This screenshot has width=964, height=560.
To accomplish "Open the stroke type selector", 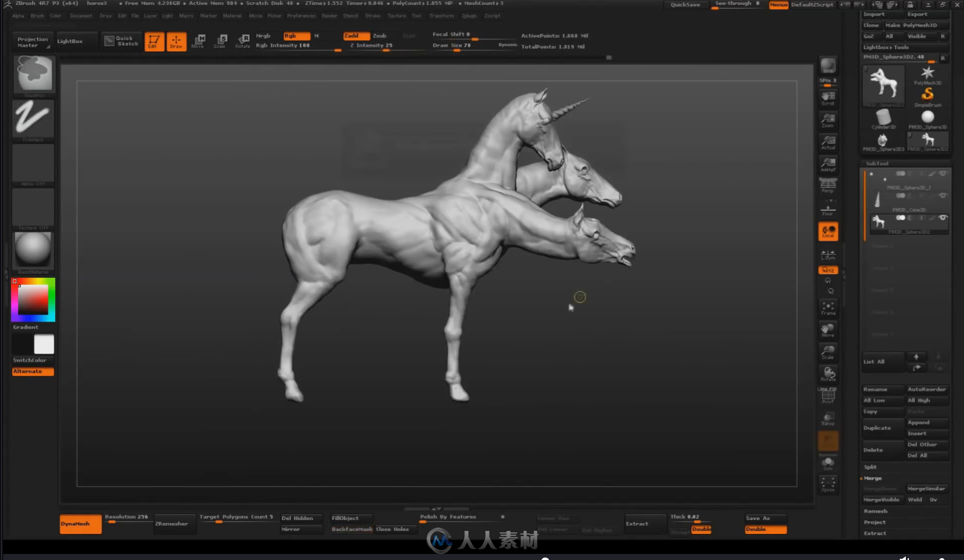I will click(34, 120).
